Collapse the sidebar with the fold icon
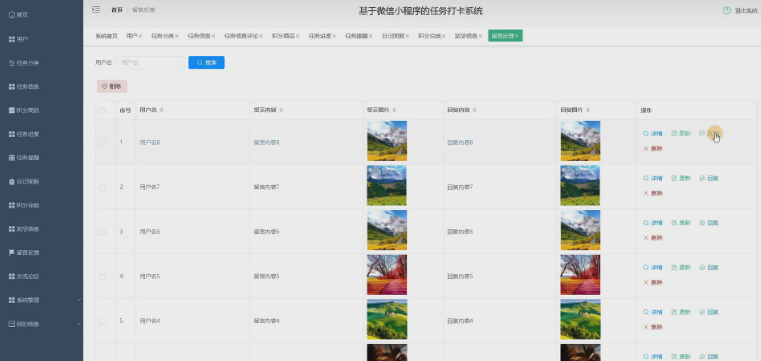 (x=96, y=10)
